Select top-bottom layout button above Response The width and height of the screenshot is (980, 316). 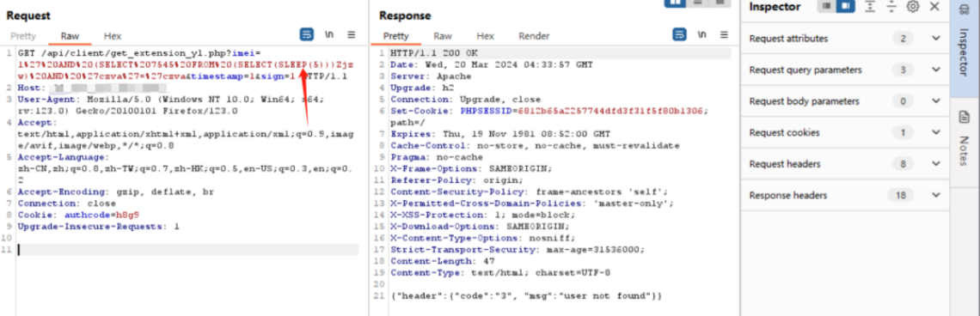click(697, 3)
